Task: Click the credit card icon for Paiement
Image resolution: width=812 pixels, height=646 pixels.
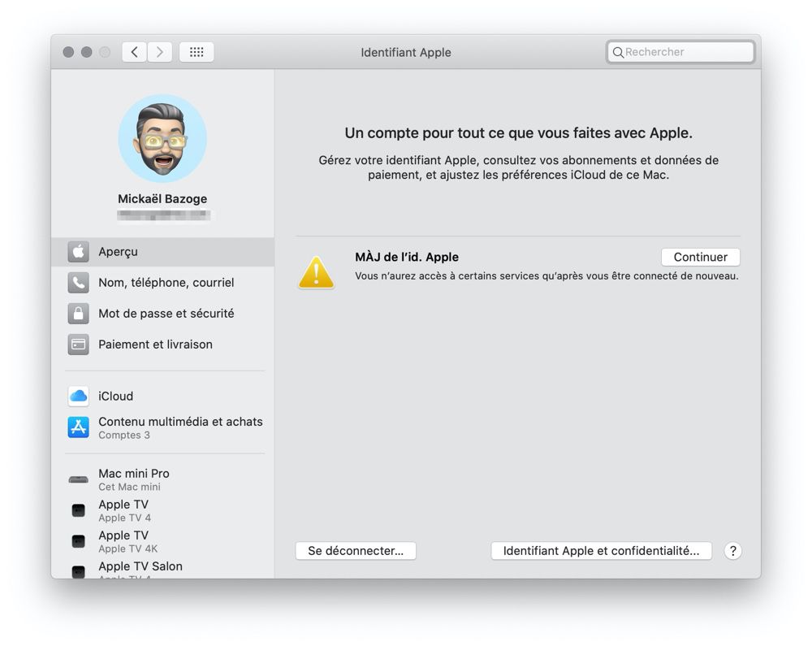Action: [78, 345]
